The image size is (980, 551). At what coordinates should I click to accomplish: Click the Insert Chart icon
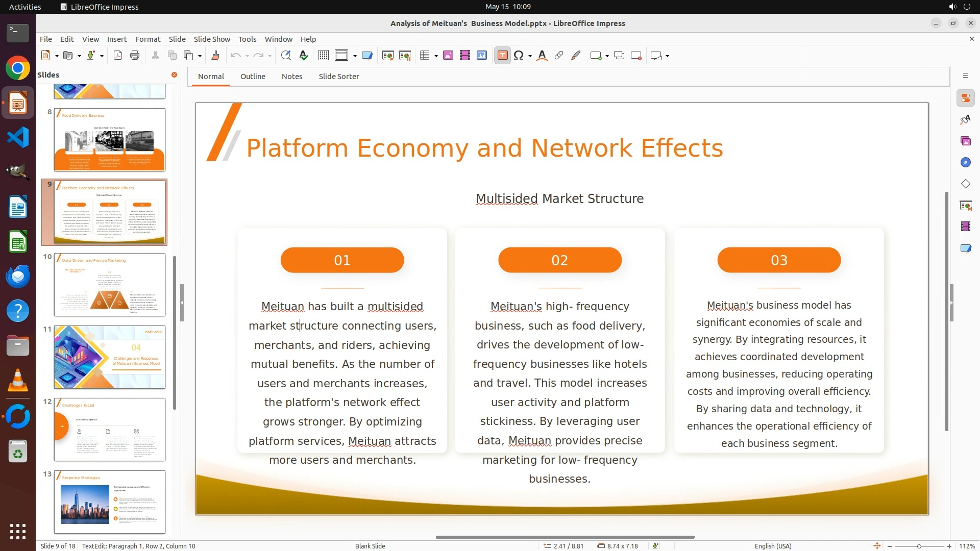pyautogui.click(x=482, y=56)
